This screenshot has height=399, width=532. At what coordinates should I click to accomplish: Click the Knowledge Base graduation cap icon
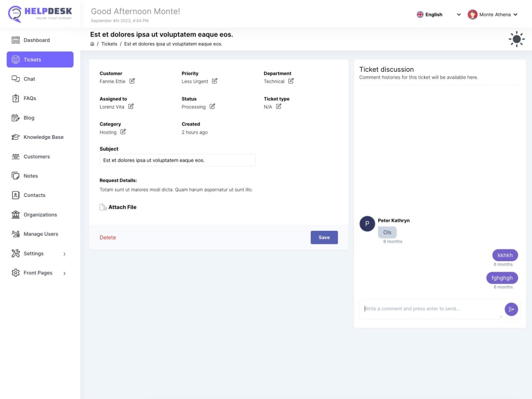15,137
